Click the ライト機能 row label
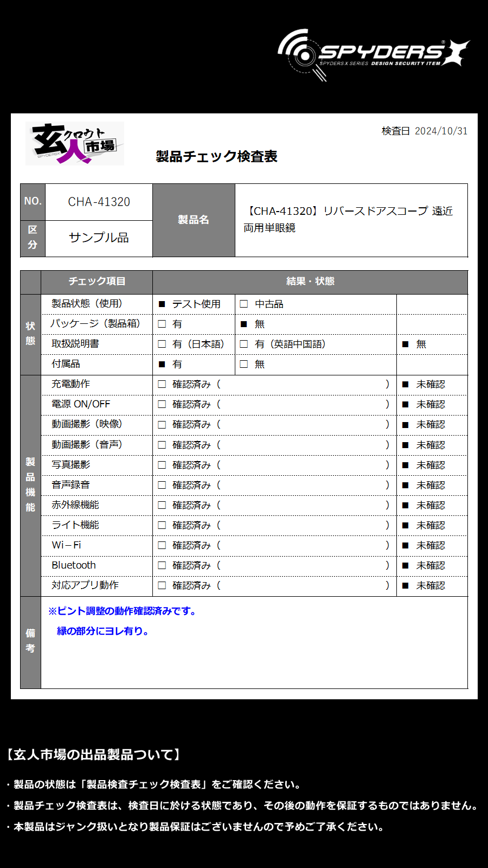This screenshot has width=488, height=868. (75, 525)
